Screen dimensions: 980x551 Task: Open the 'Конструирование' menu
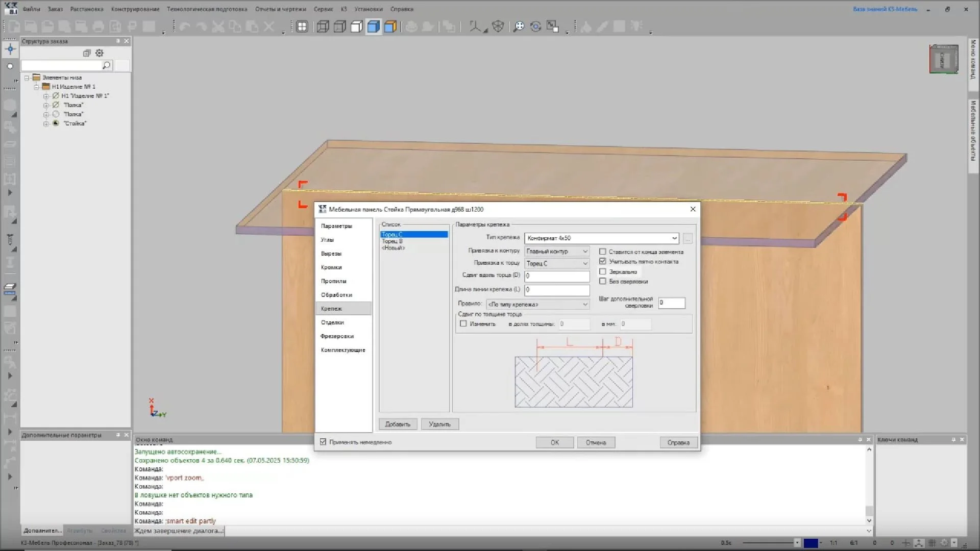tap(135, 9)
